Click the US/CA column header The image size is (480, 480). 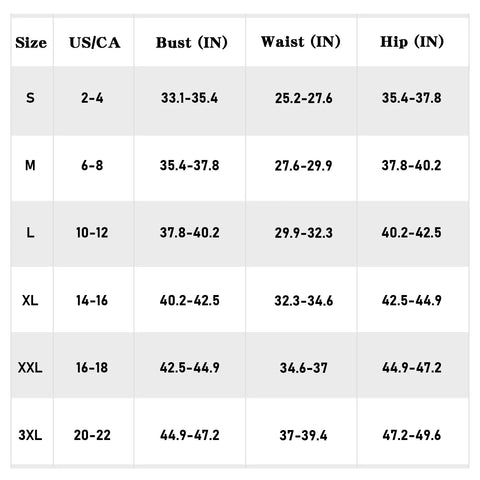click(95, 43)
